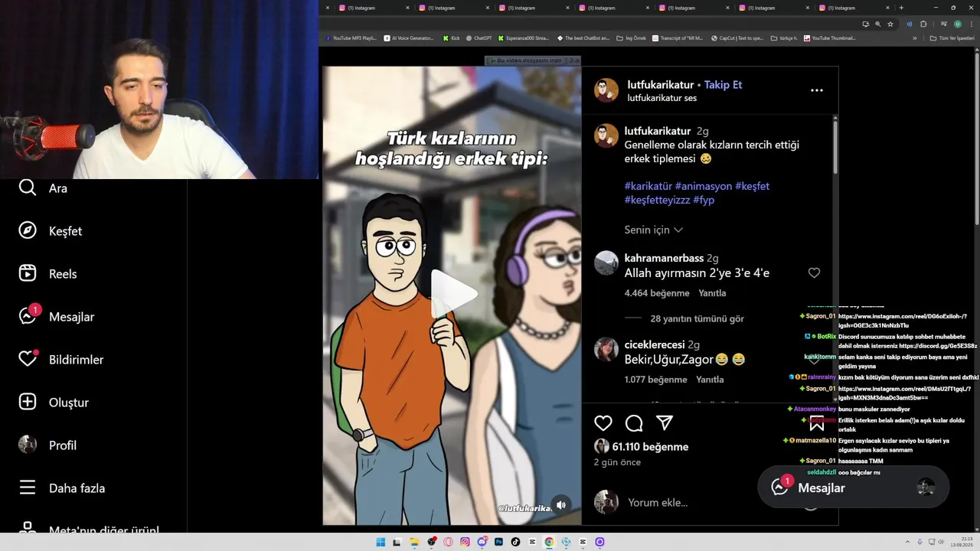Open the TikTok taskbar icon
980x551 pixels.
(515, 542)
